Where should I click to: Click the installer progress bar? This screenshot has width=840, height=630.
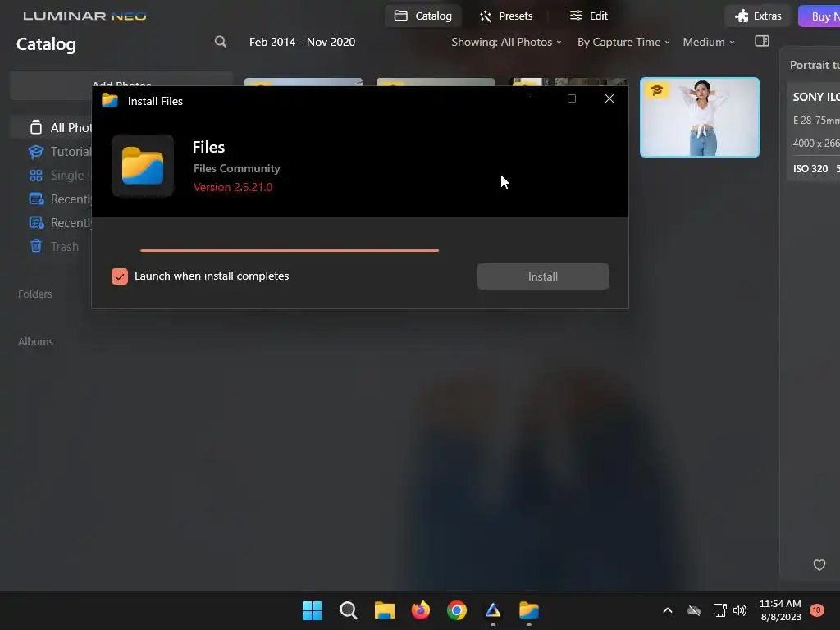[x=290, y=250]
